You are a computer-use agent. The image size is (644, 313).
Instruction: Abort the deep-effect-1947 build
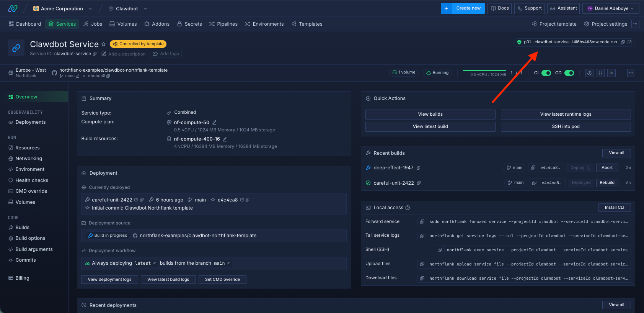[607, 168]
